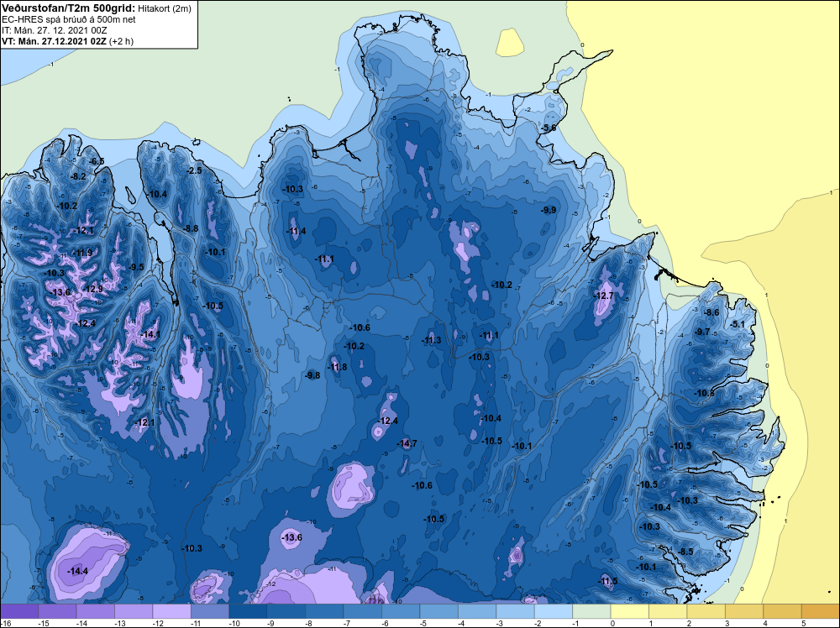Click the subtitle "EC-HRES spá brúuð á 500m net"
This screenshot has width=840, height=628.
[69, 19]
